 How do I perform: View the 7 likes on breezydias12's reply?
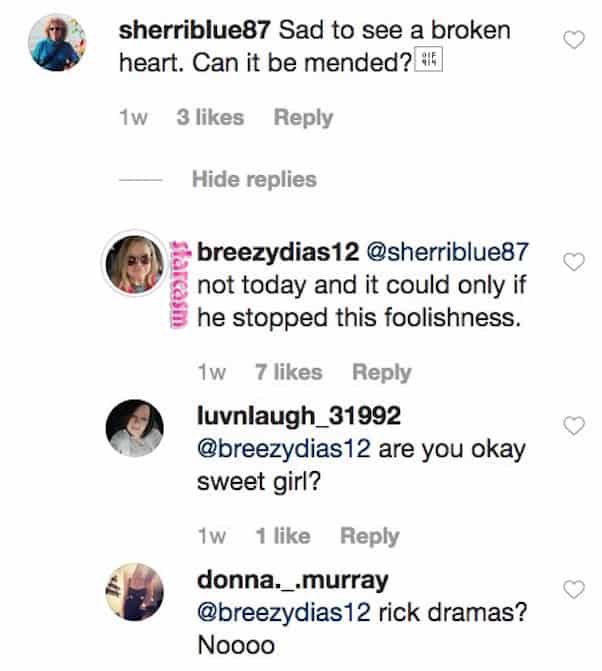coord(288,372)
